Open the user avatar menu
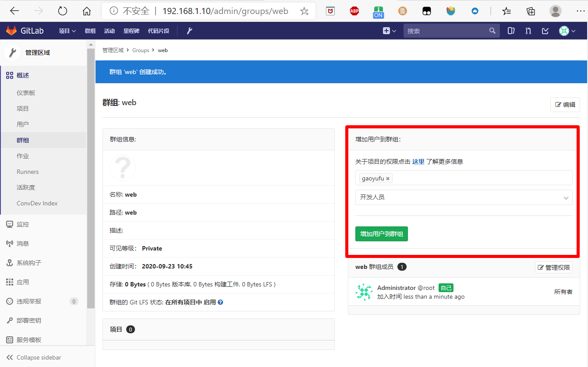 pyautogui.click(x=567, y=31)
